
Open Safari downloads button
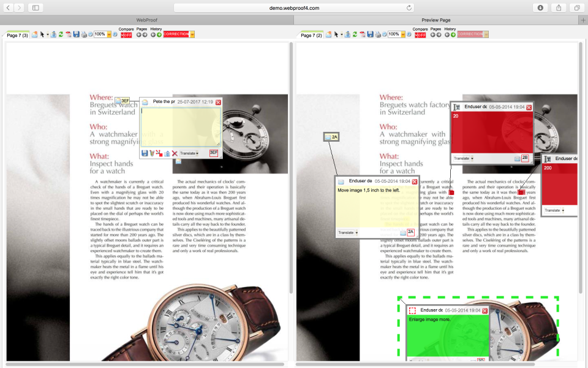pos(540,7)
